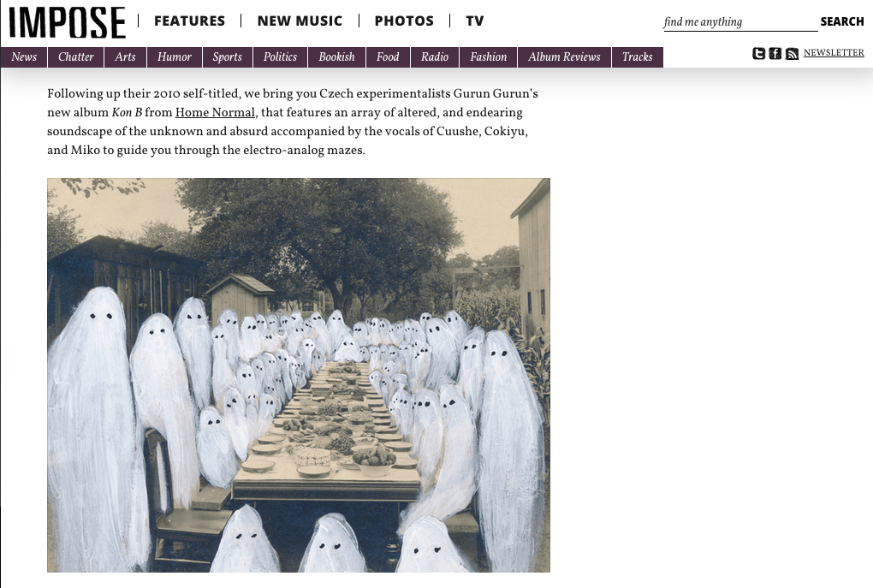Select the Radio tab
The height and width of the screenshot is (588, 873).
pos(434,57)
